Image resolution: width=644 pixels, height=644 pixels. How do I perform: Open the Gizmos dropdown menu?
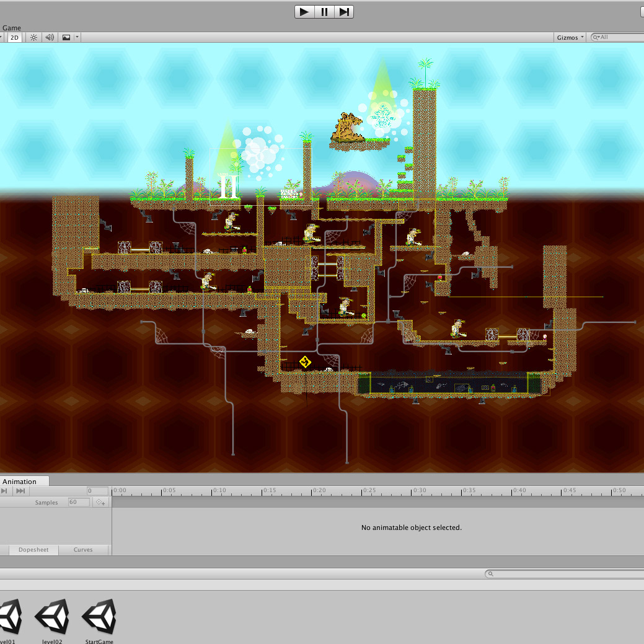[570, 37]
